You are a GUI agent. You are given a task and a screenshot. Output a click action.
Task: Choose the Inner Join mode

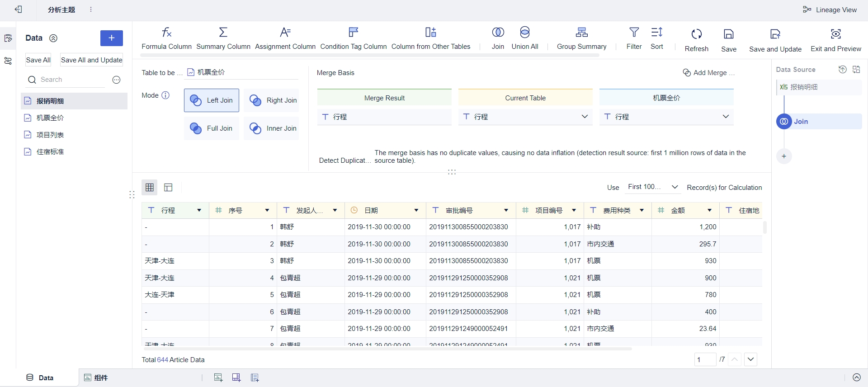pos(272,128)
